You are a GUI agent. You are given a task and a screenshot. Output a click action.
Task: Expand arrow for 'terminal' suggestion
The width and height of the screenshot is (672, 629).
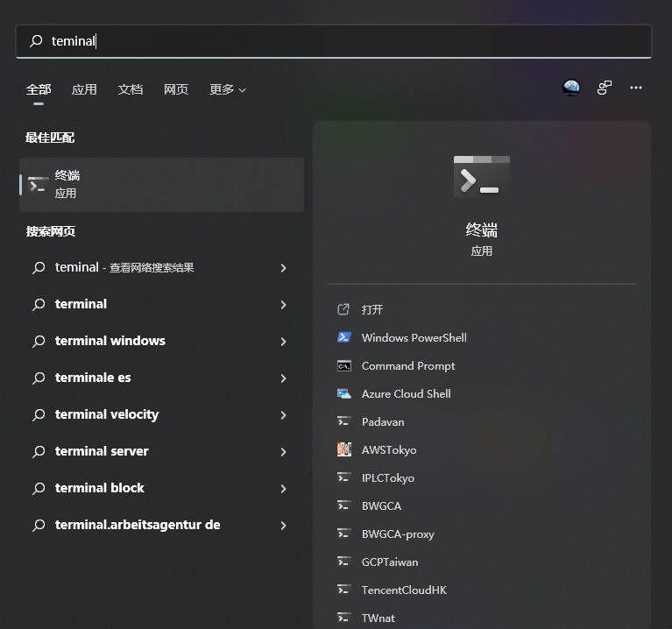point(283,305)
